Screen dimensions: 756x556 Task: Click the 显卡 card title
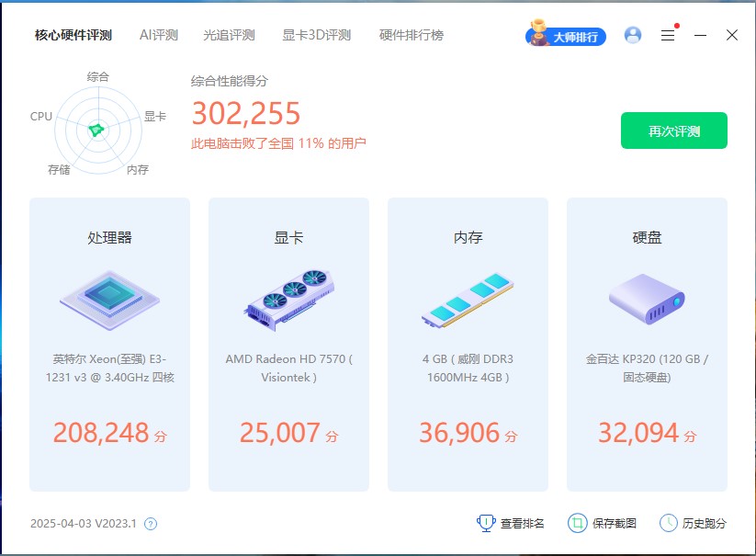pos(288,238)
